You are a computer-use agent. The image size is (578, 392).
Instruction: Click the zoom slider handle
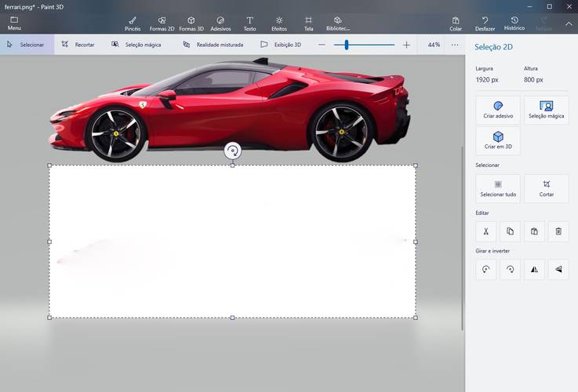pos(347,45)
